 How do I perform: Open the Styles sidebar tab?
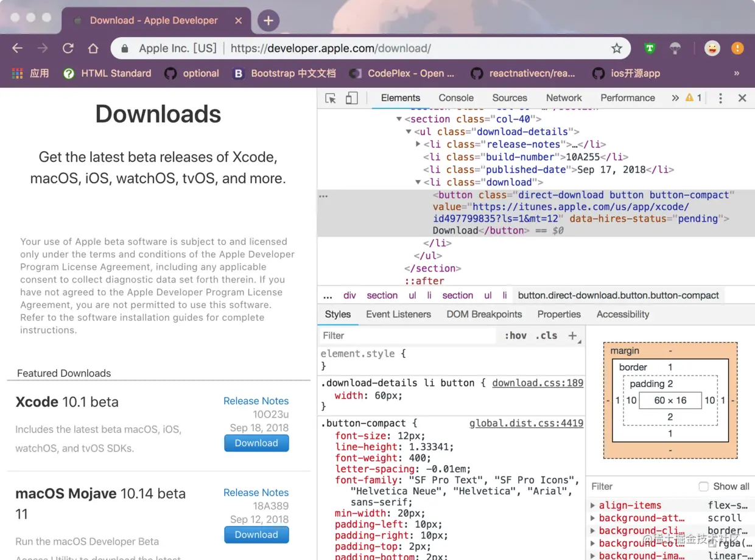click(338, 315)
